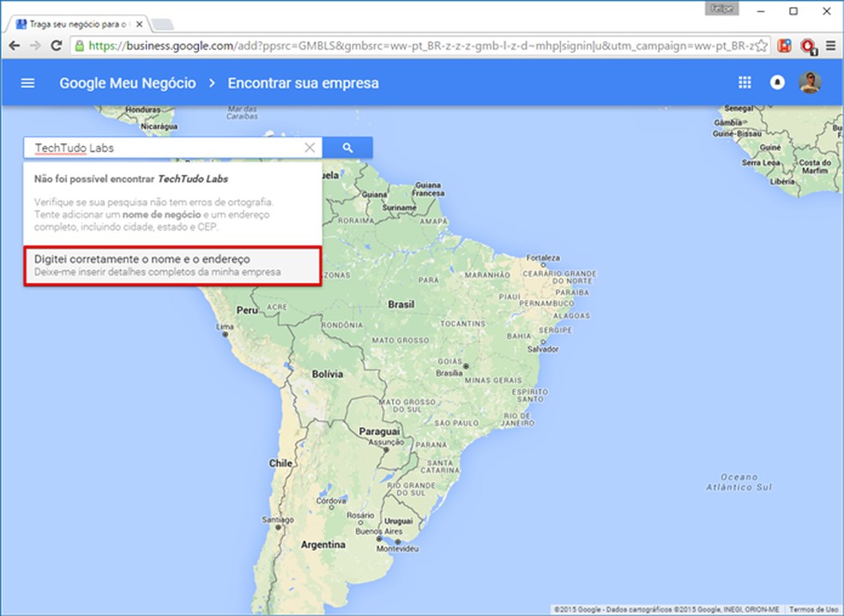844x616 pixels.
Task: Click the 'Chile' map label
Action: 280,463
